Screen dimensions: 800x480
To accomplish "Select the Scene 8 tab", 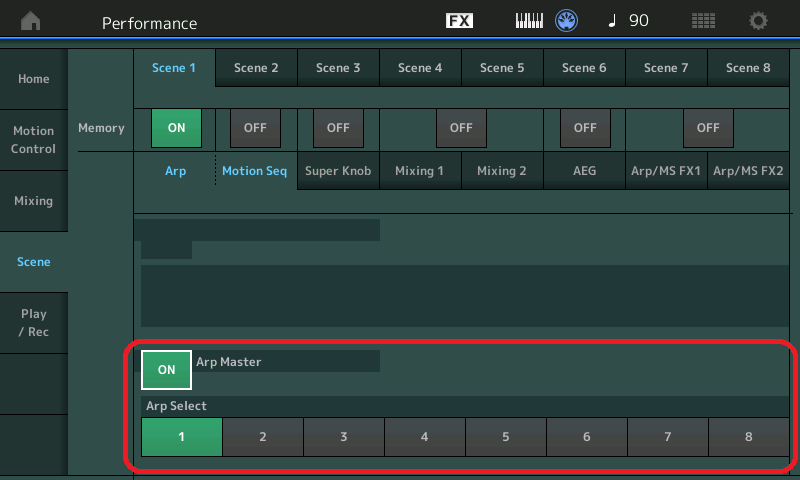I will [748, 68].
